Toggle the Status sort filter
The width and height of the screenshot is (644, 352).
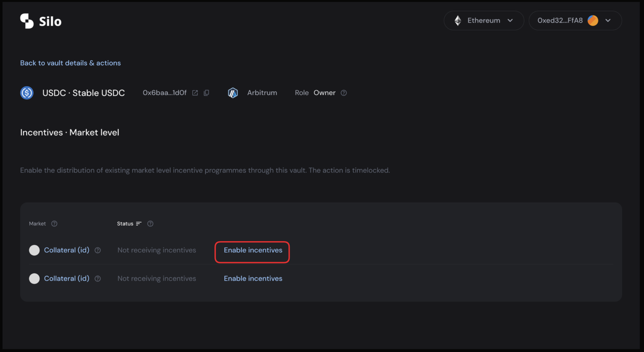(139, 224)
